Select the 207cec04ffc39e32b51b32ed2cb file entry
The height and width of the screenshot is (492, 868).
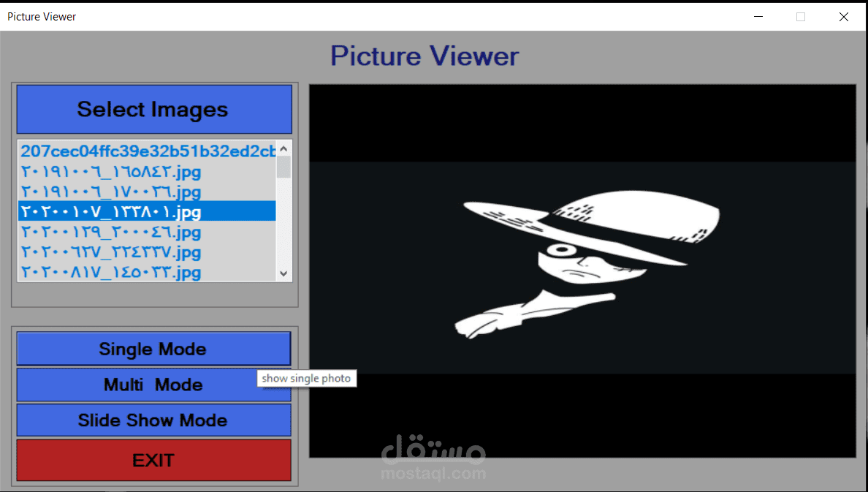pos(148,151)
